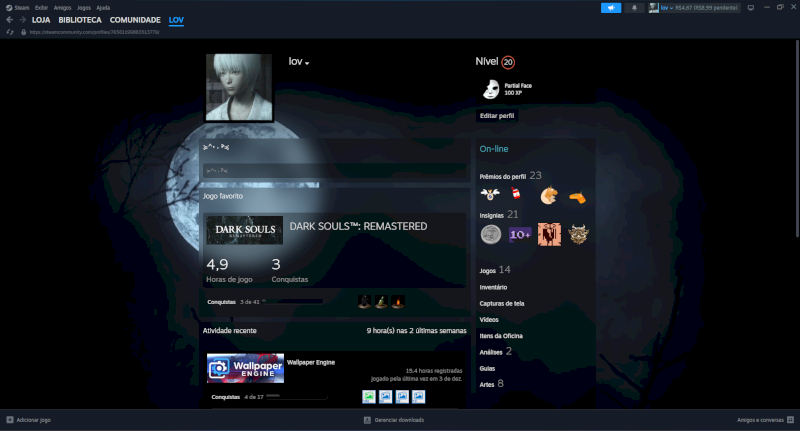The height and width of the screenshot is (431, 800).
Task: View the bottle Dark Souls achievement icon
Action: tap(381, 301)
